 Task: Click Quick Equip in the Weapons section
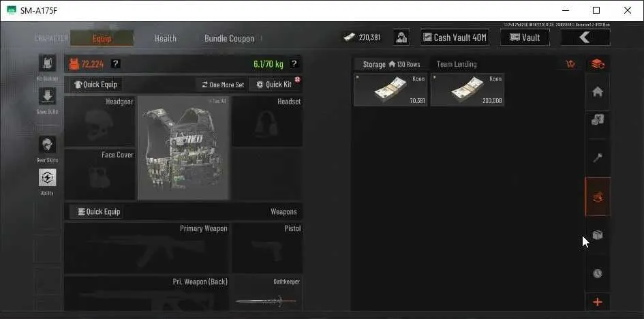(x=95, y=212)
